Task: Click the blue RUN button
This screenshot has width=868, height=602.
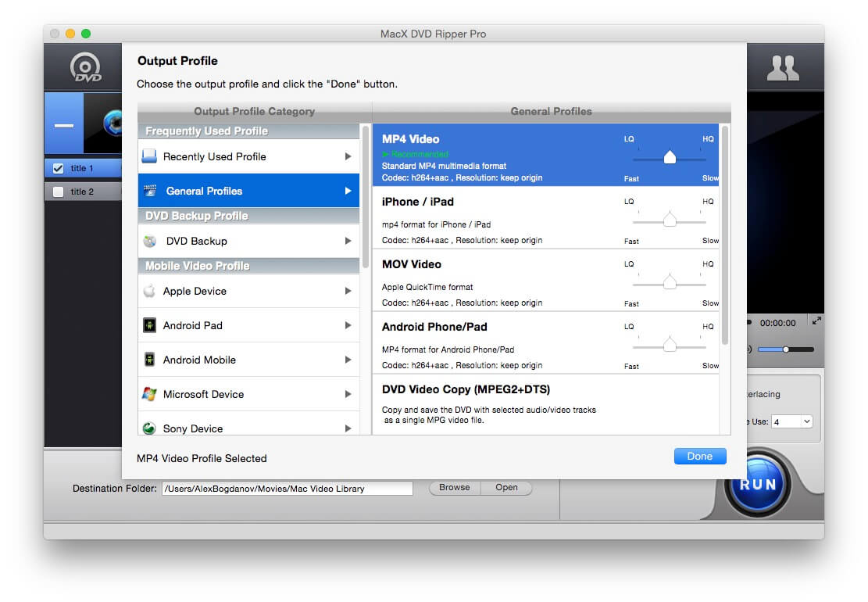Action: click(x=757, y=483)
